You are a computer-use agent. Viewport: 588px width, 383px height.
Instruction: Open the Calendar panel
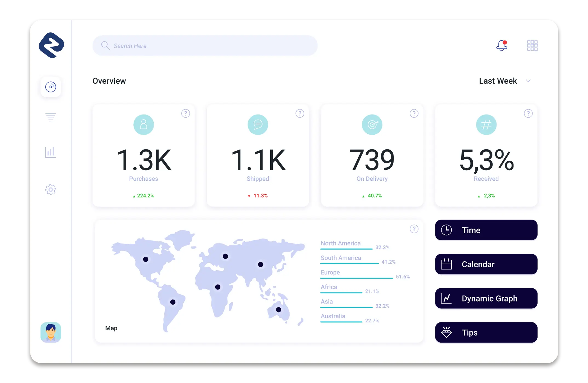tap(486, 264)
